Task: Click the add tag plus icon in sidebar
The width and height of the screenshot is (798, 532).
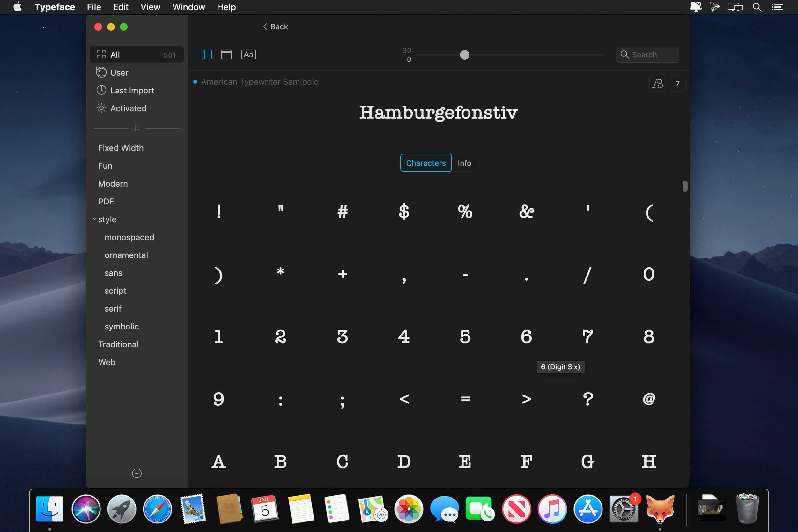Action: [x=137, y=473]
